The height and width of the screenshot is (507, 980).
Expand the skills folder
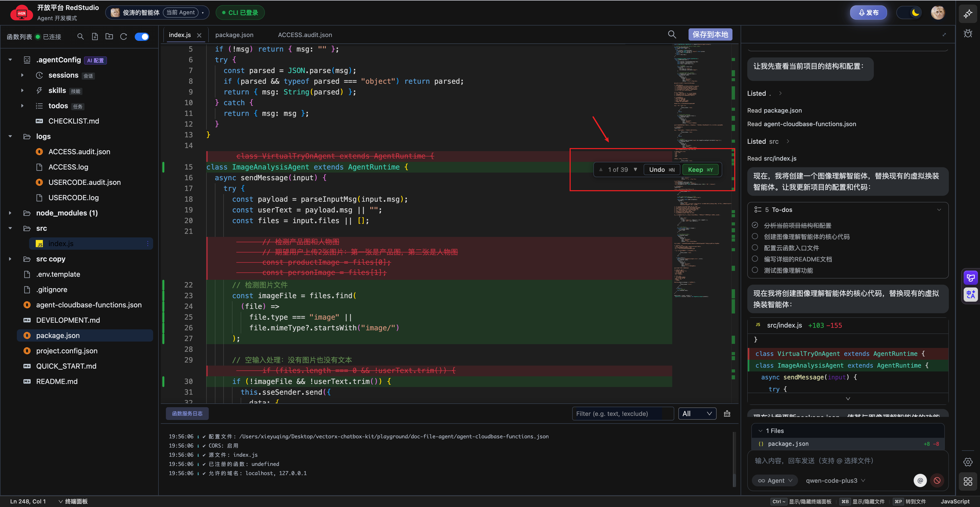pyautogui.click(x=22, y=91)
